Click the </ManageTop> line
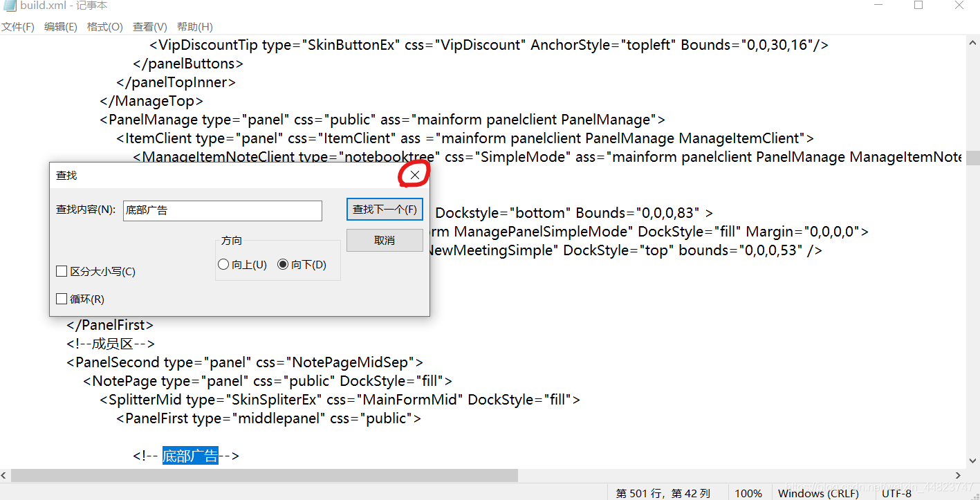The height and width of the screenshot is (500, 980). point(151,101)
